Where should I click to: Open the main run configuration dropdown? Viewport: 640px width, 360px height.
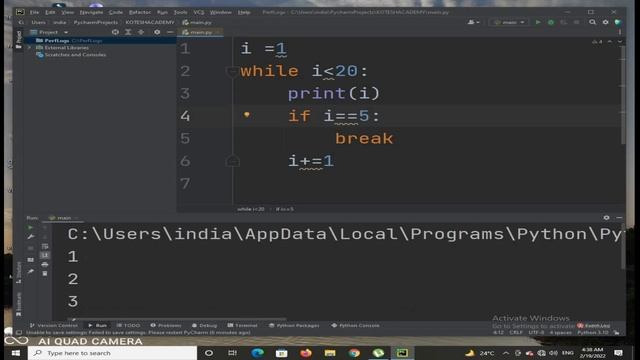click(x=509, y=22)
